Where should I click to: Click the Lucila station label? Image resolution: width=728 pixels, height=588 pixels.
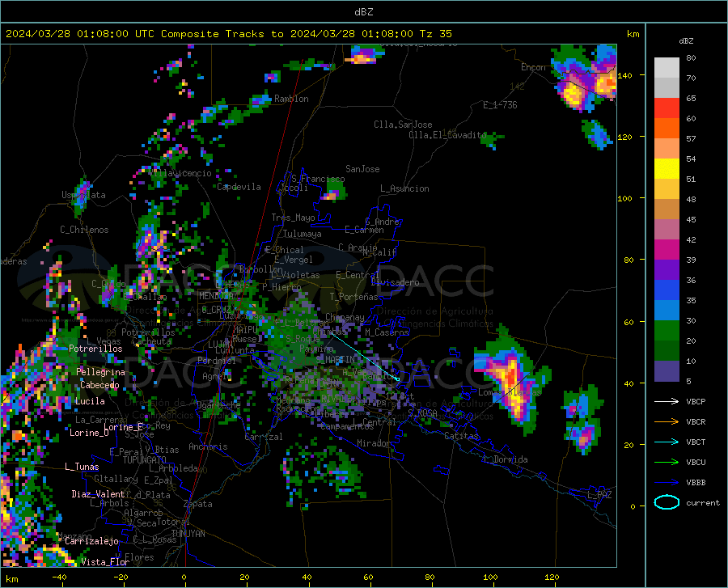(90, 401)
